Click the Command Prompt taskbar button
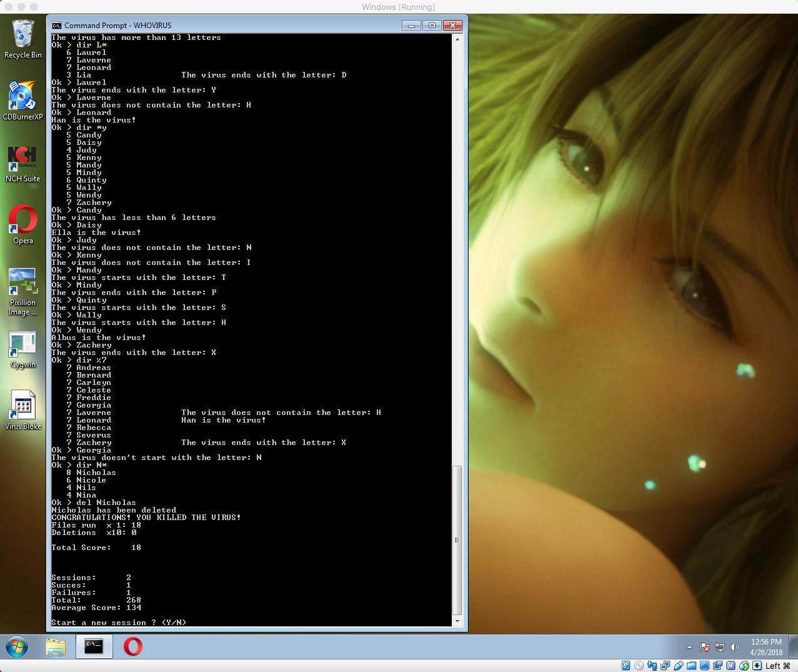 [94, 646]
